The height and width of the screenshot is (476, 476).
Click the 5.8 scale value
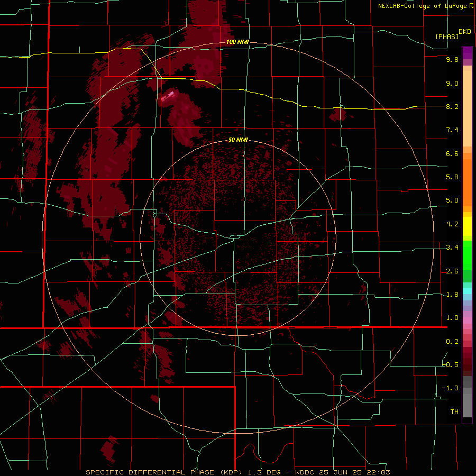(452, 177)
